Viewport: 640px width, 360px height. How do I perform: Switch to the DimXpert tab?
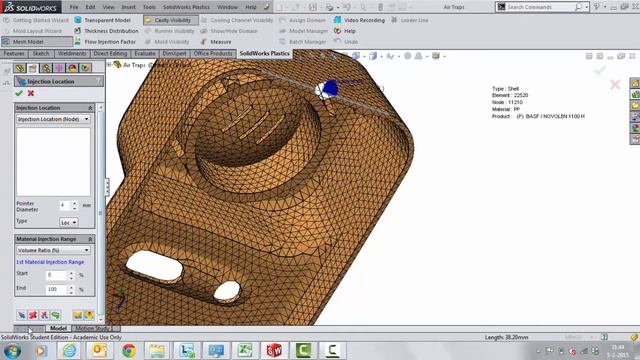point(174,53)
